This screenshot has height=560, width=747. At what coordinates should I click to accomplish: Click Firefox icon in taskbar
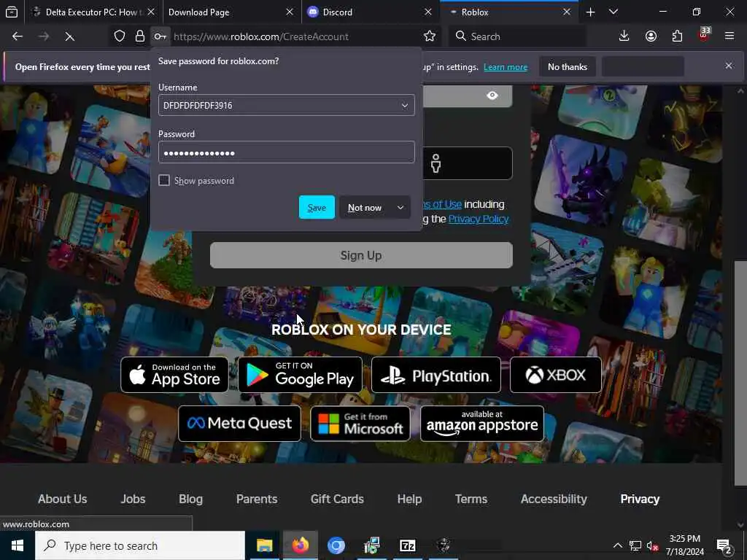click(x=300, y=545)
